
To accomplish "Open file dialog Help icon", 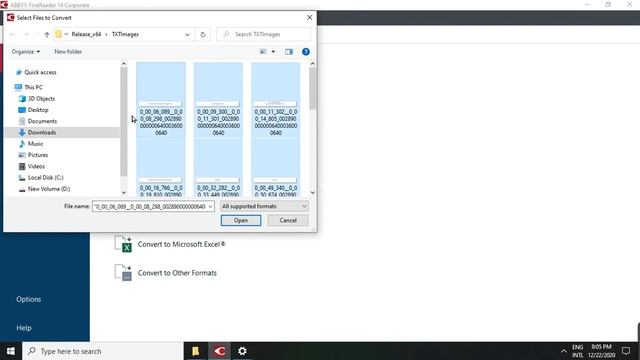I will tap(306, 52).
